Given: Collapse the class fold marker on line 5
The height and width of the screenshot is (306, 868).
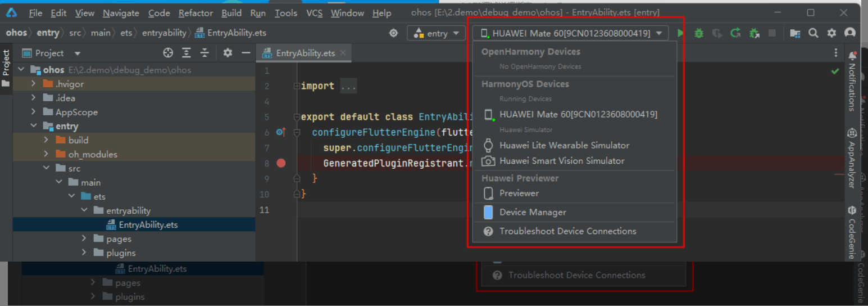Looking at the screenshot, I should 297,117.
